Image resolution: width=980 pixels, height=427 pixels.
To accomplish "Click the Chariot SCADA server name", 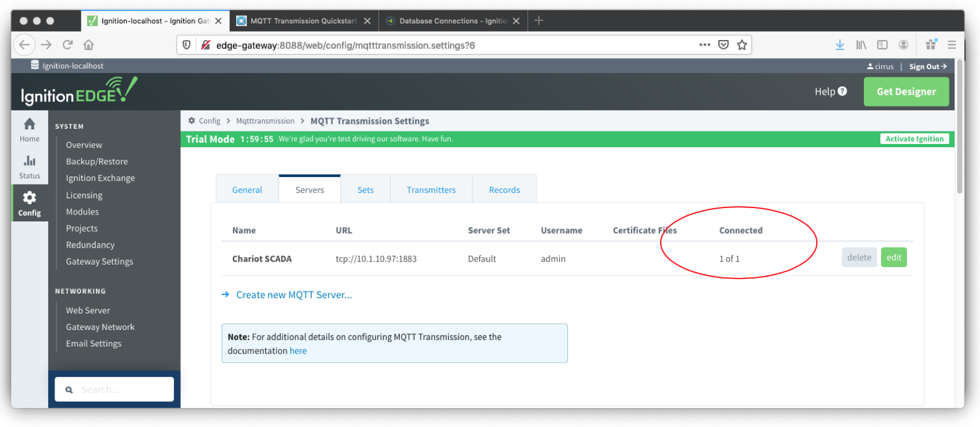I will tap(262, 259).
